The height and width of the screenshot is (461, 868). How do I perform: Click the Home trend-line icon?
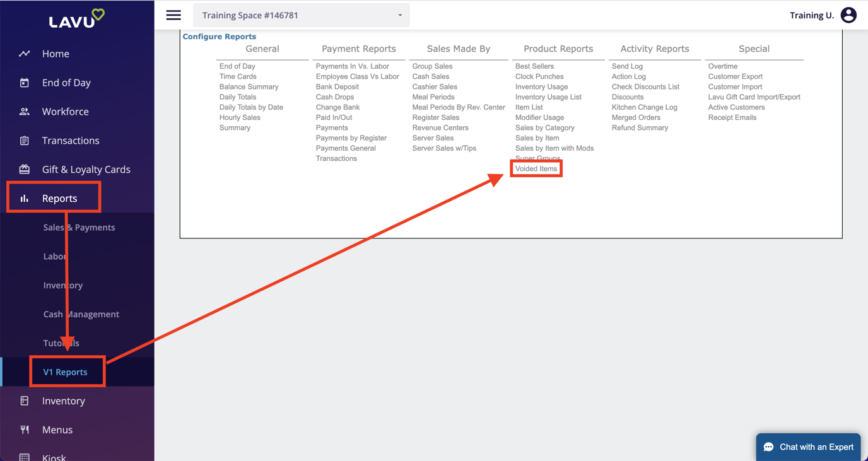(25, 54)
